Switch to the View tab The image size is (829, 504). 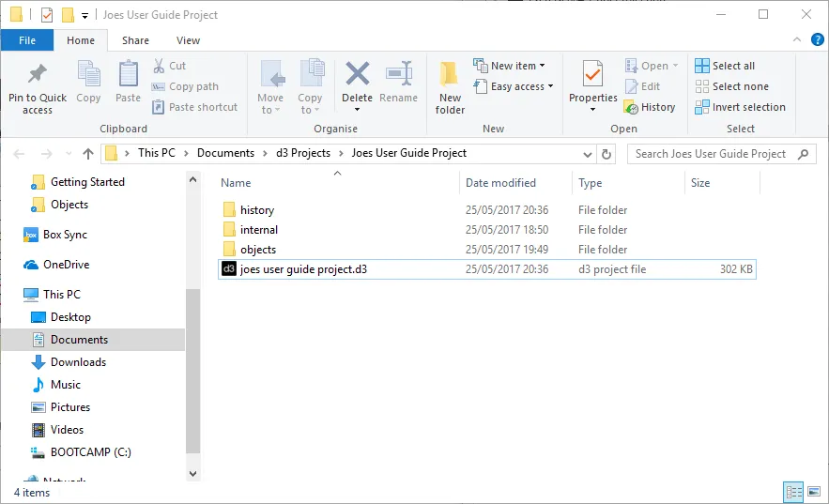click(188, 40)
